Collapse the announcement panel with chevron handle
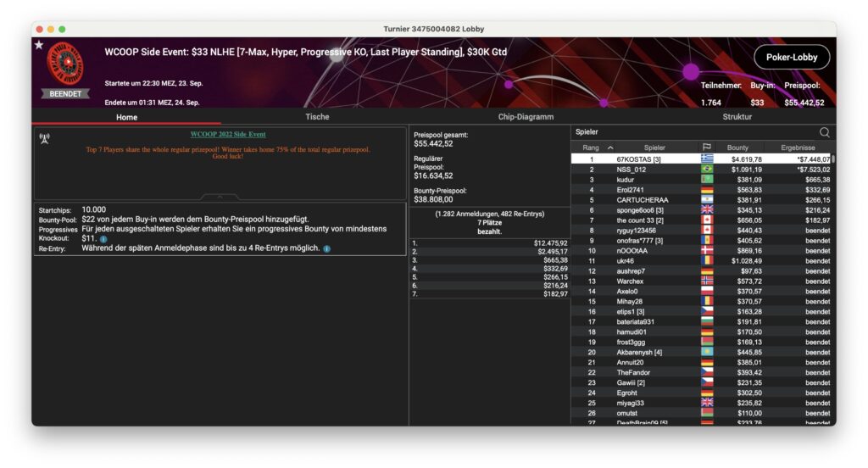The width and height of the screenshot is (868, 468). [220, 196]
